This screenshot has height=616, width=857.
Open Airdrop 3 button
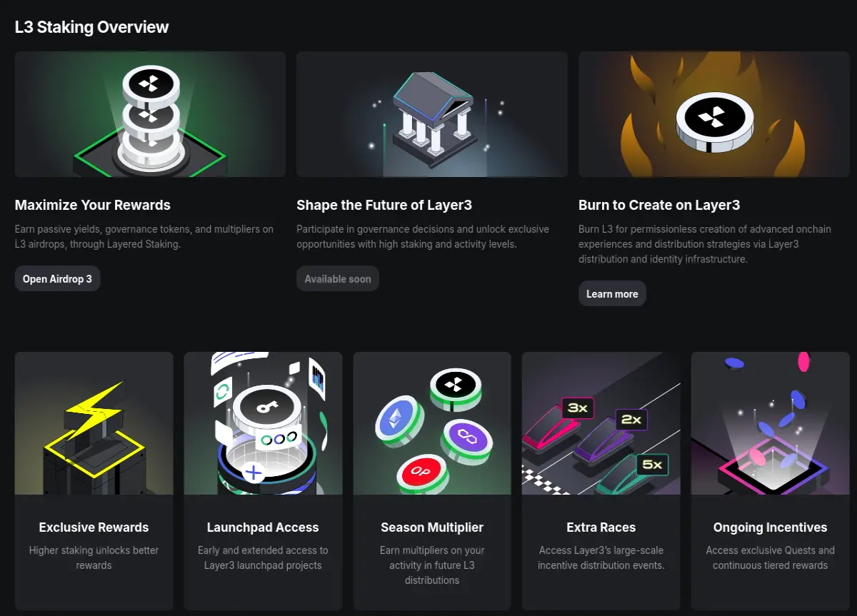pyautogui.click(x=57, y=278)
